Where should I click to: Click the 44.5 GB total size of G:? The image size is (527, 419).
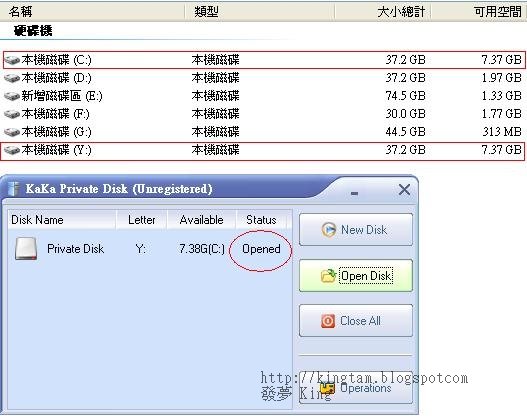[x=405, y=132]
